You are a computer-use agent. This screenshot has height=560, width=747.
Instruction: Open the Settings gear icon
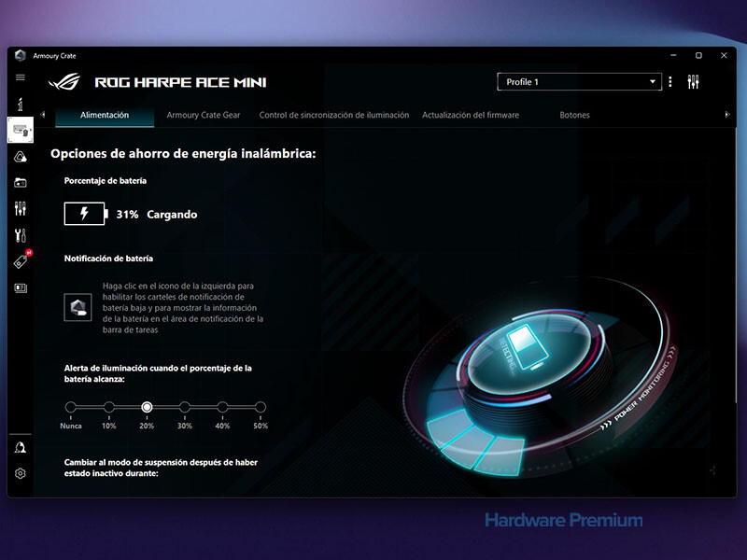pos(20,473)
